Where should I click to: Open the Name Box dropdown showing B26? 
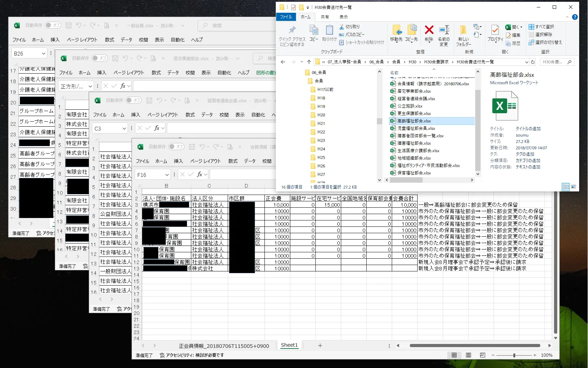(x=44, y=54)
